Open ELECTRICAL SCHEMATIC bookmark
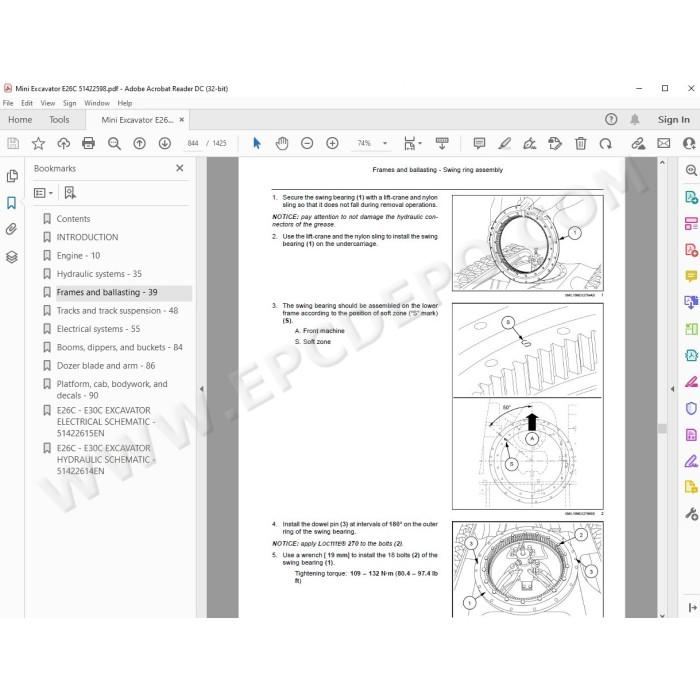The height and width of the screenshot is (700, 700). [106, 422]
